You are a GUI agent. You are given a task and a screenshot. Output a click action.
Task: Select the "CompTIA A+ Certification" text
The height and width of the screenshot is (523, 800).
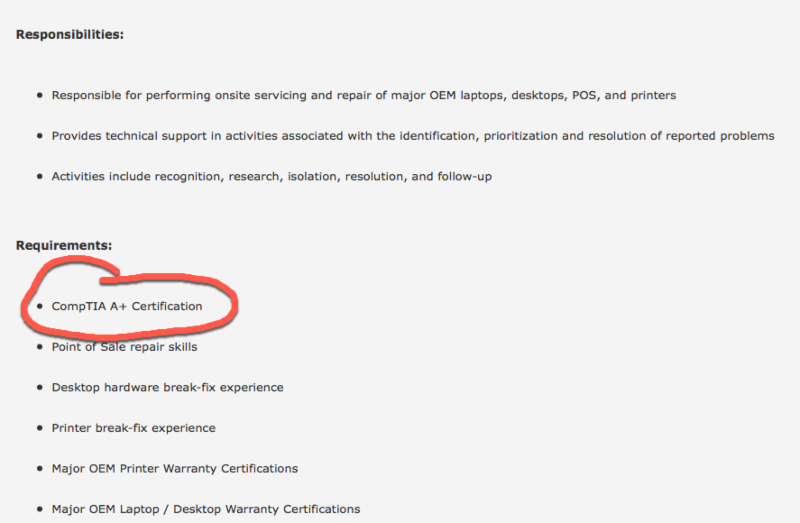pyautogui.click(x=127, y=306)
